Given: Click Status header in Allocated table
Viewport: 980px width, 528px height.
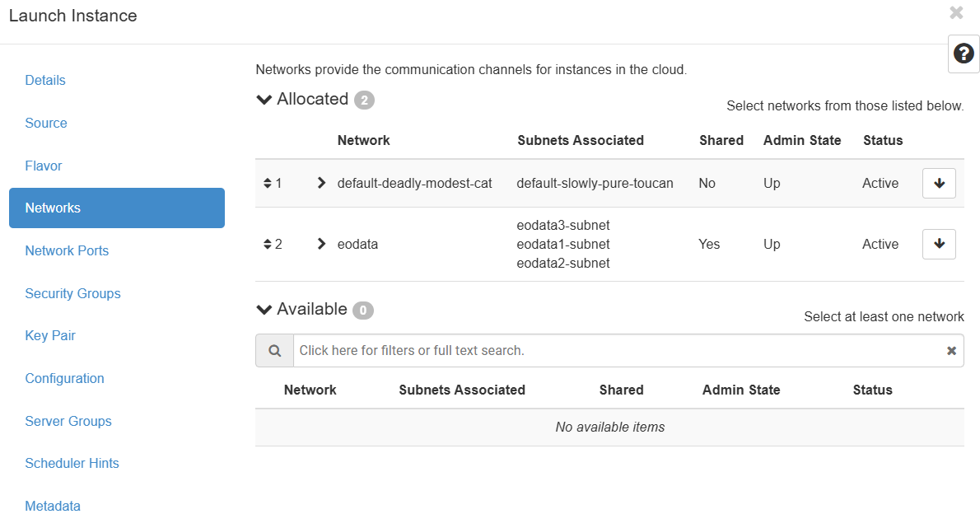Looking at the screenshot, I should (883, 141).
